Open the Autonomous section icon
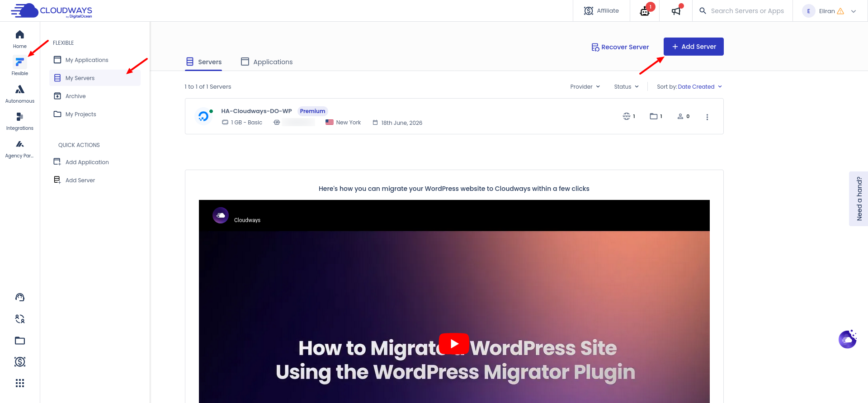This screenshot has width=868, height=403. [19, 90]
